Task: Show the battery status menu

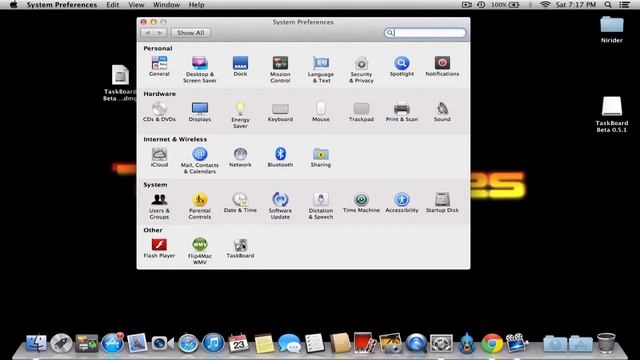Action: (x=505, y=5)
